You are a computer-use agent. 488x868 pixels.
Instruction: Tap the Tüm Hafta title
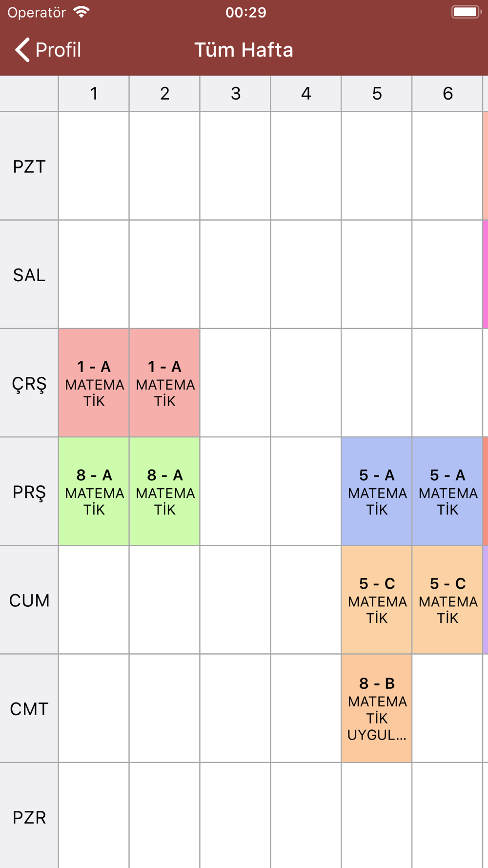click(244, 50)
